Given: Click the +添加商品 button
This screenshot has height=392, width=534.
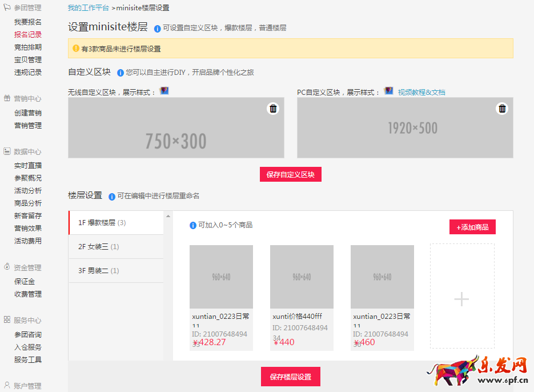Looking at the screenshot, I should click(x=472, y=227).
